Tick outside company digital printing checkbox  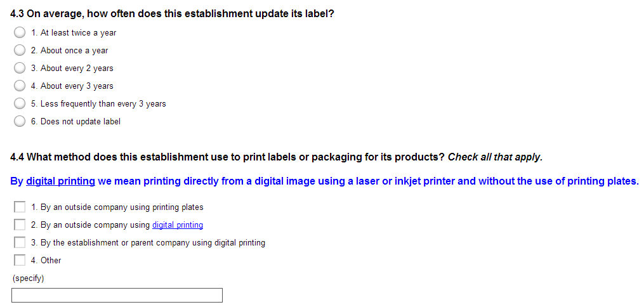click(20, 225)
